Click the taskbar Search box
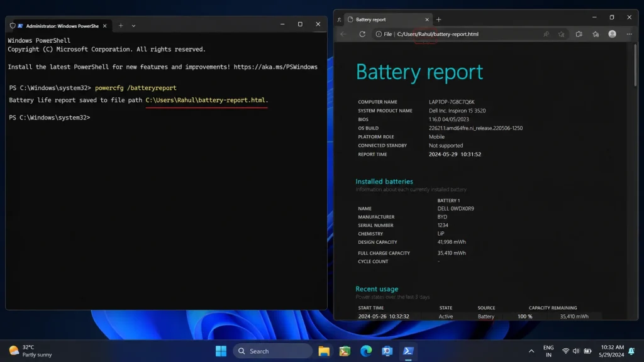The height and width of the screenshot is (362, 644). 272,351
